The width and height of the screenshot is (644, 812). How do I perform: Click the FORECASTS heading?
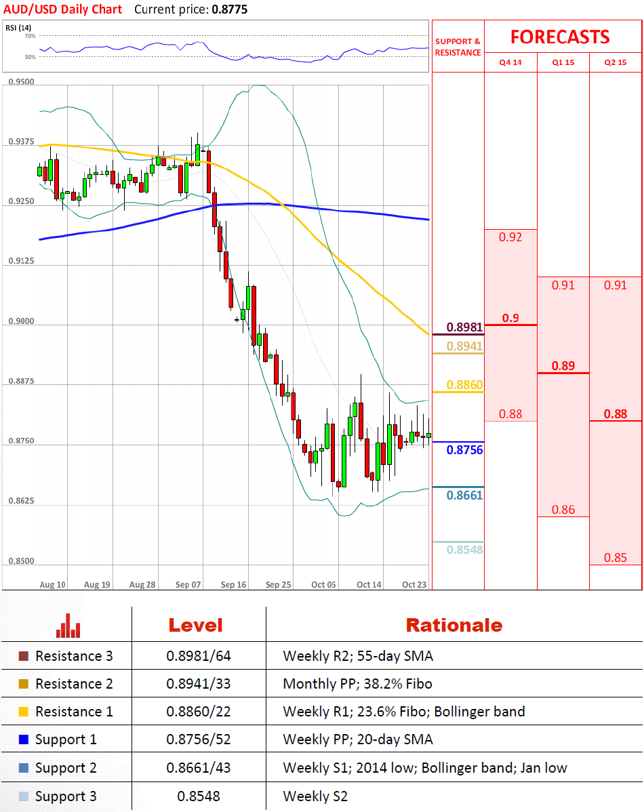tap(560, 37)
